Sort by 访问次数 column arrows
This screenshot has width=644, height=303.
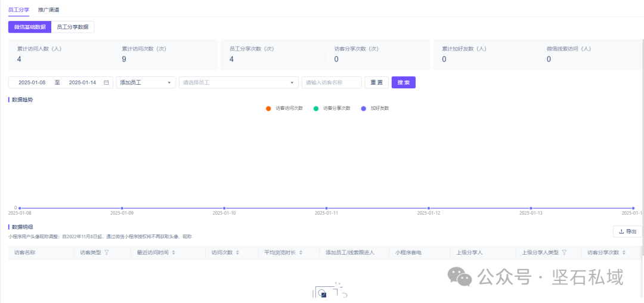pos(238,252)
